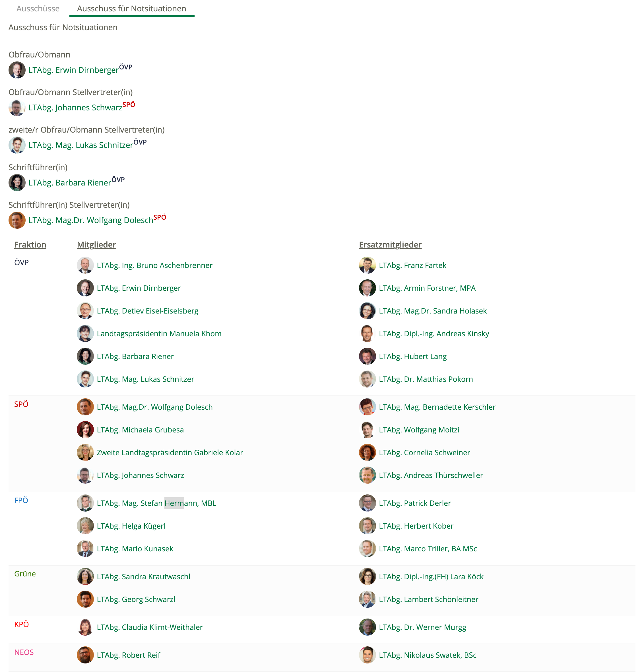Click Barbara Riener's Schriftführer link

(70, 183)
